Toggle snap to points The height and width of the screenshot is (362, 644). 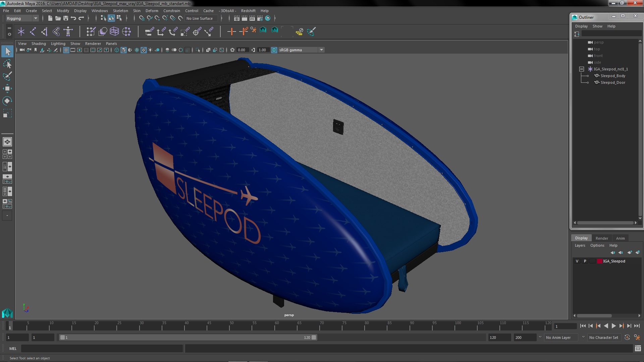157,18
